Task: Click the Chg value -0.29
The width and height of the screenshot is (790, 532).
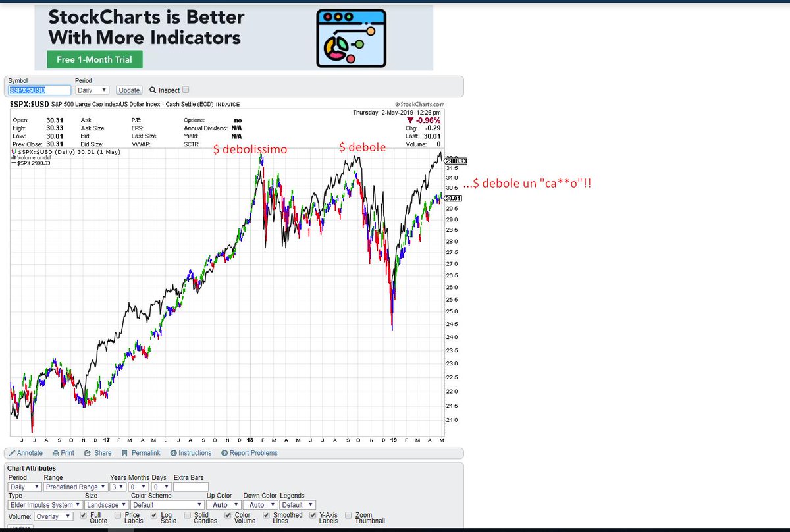Action: coord(433,128)
